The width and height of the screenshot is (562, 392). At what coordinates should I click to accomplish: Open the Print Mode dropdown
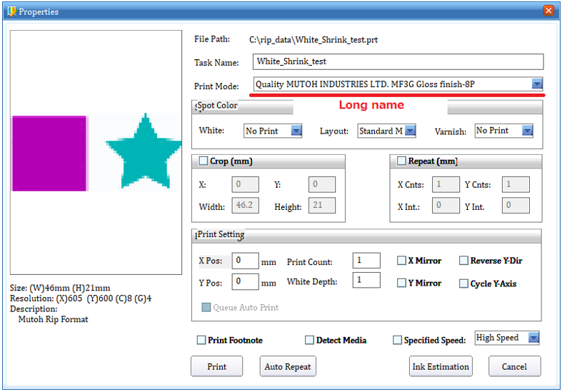coord(537,84)
